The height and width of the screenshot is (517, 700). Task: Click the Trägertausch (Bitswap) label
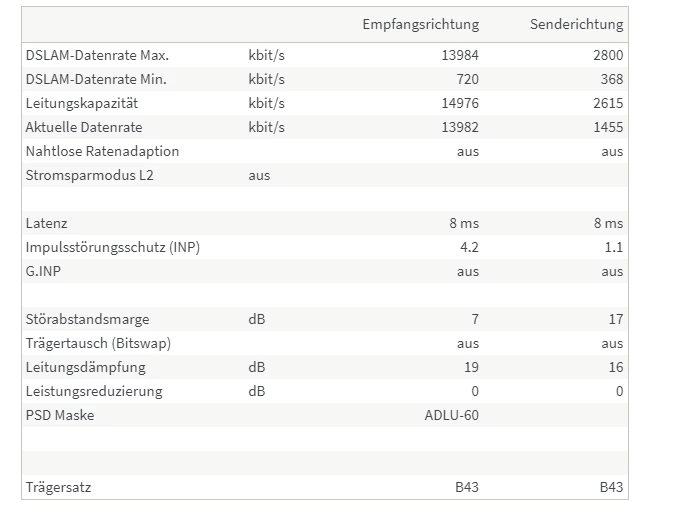click(98, 343)
